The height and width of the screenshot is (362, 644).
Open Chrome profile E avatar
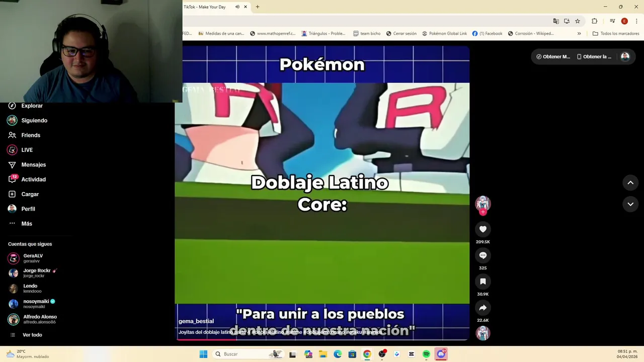[x=624, y=21]
